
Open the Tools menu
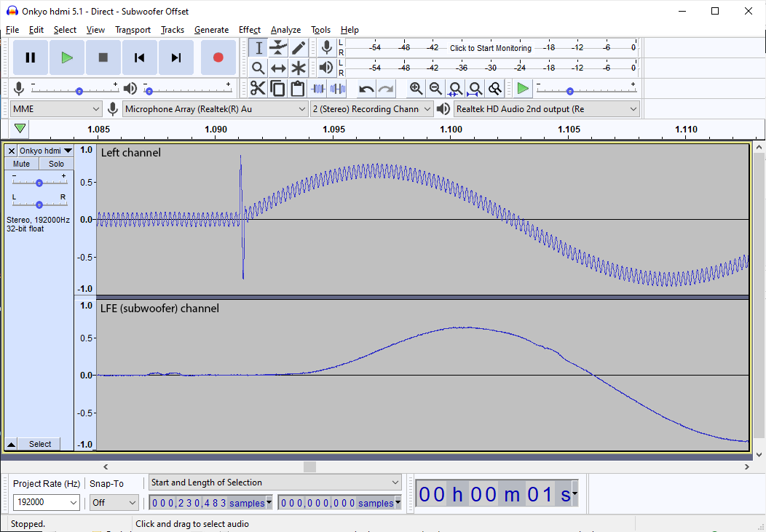[320, 30]
